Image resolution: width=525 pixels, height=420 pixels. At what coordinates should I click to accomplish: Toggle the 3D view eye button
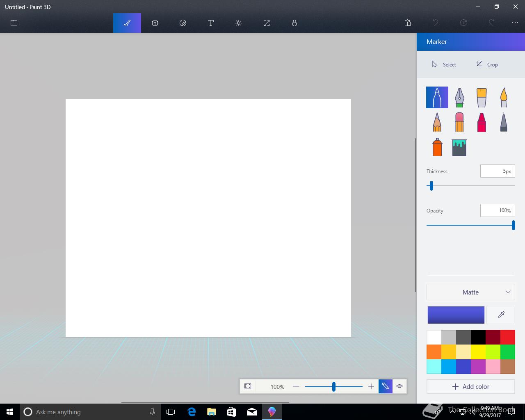(x=399, y=386)
